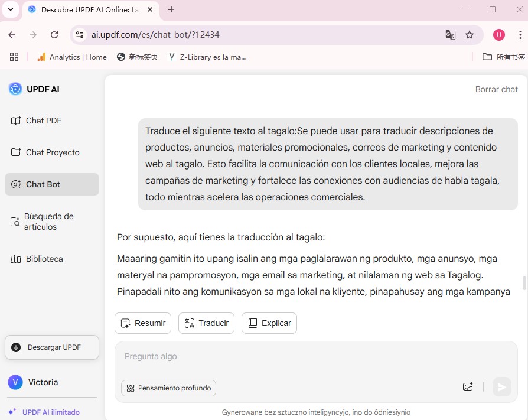Open the Z-Library bookmark
This screenshot has width=528, height=420.
tap(207, 57)
